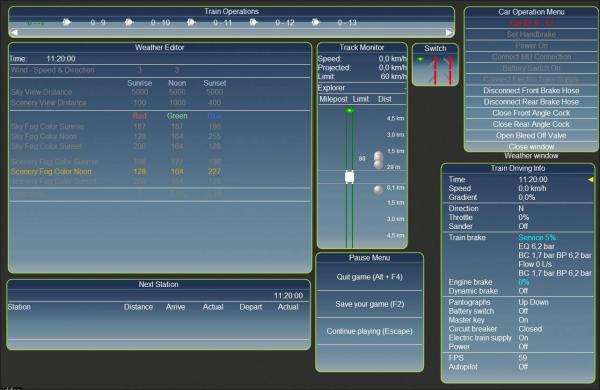Click Save your game (F2)
600x390 pixels.
click(369, 304)
